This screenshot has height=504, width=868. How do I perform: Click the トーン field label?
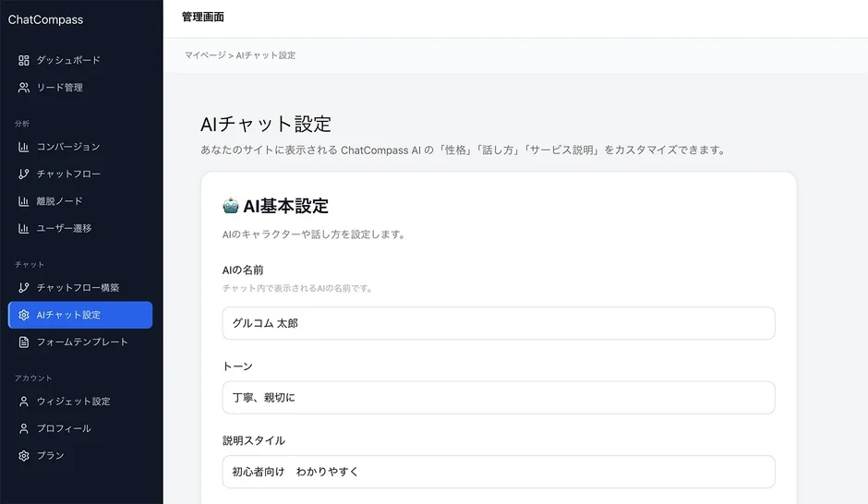pos(237,366)
